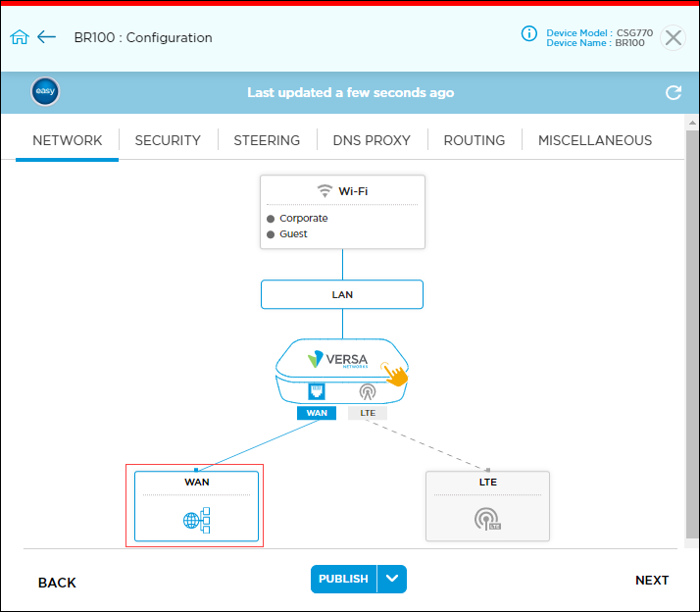Click the NEXT button
Image resolution: width=700 pixels, height=612 pixels.
pyautogui.click(x=652, y=581)
